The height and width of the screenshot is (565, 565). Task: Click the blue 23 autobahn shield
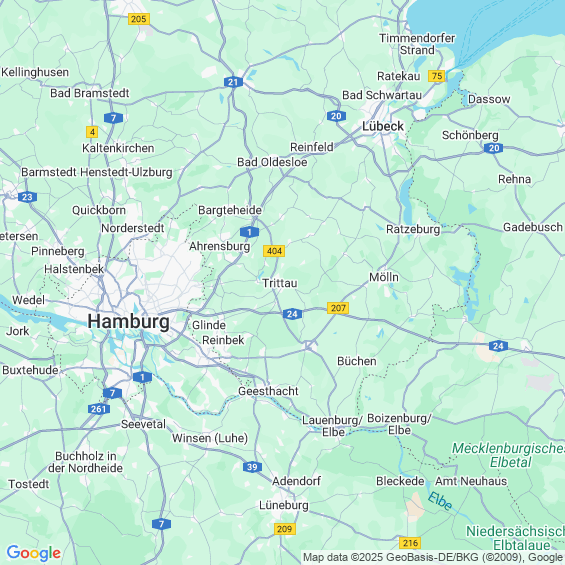[27, 197]
